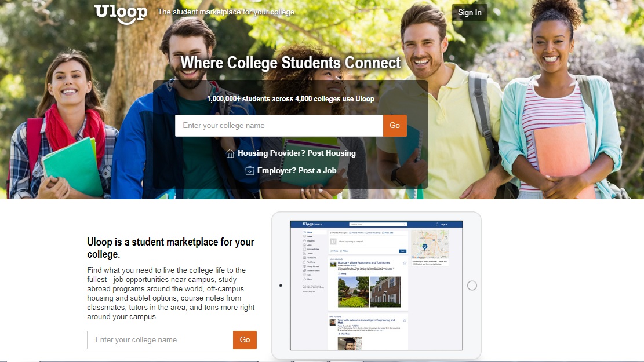Click the tablet screen's Uloop search bar

[378, 225]
